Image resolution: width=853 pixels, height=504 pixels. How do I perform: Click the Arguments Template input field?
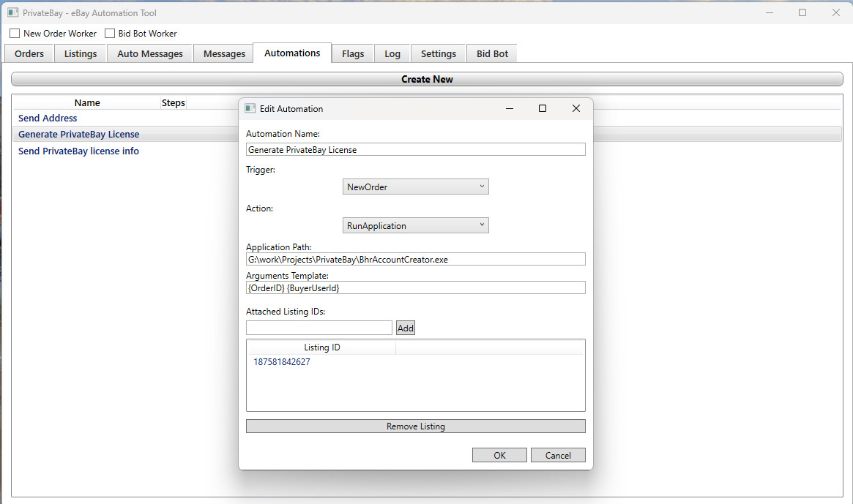point(415,287)
